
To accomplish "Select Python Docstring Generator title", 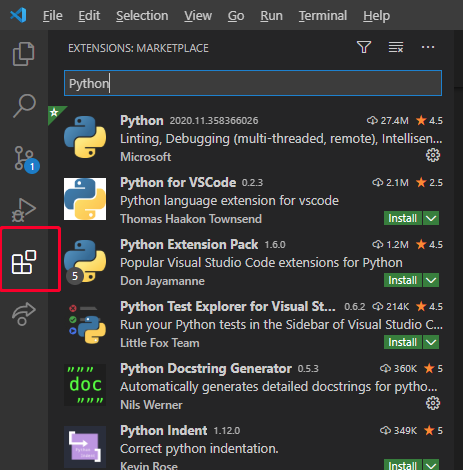I will tap(206, 368).
